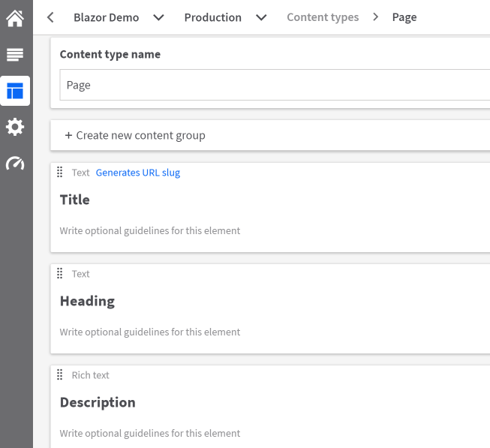Grab the Description element drag handle
The width and height of the screenshot is (490, 448).
[x=60, y=374]
